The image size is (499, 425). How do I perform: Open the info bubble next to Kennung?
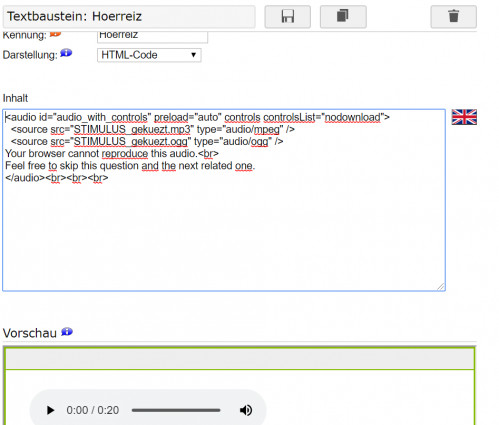coord(55,33)
